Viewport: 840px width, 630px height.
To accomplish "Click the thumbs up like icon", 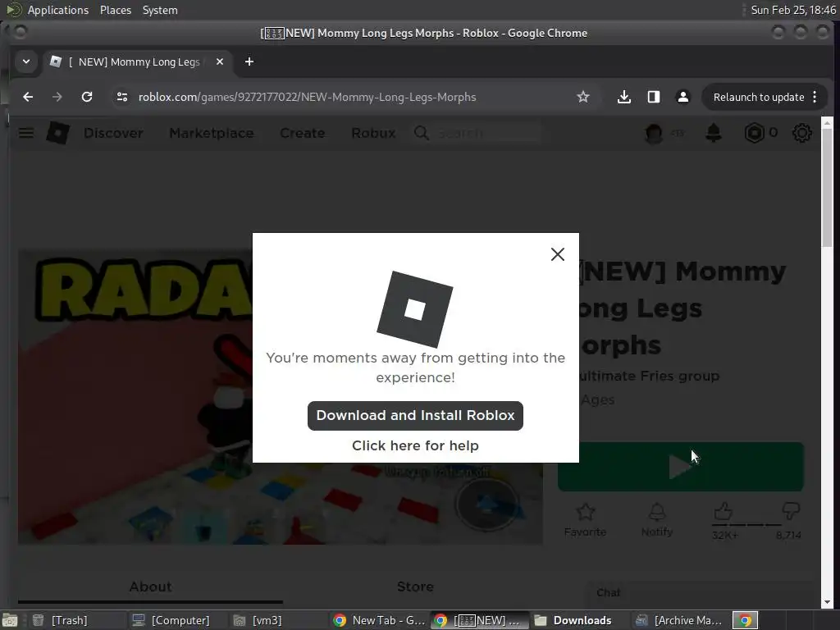I will (724, 512).
